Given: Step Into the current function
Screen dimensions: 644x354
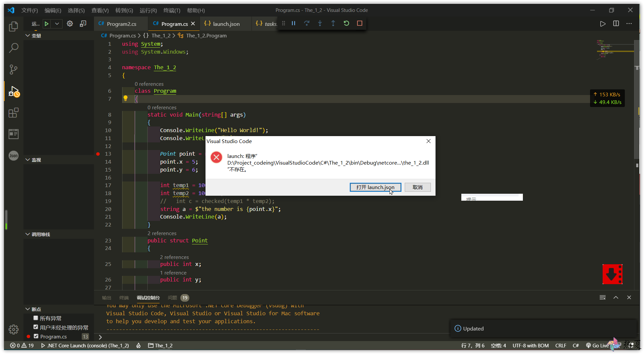Looking at the screenshot, I should (x=320, y=23).
